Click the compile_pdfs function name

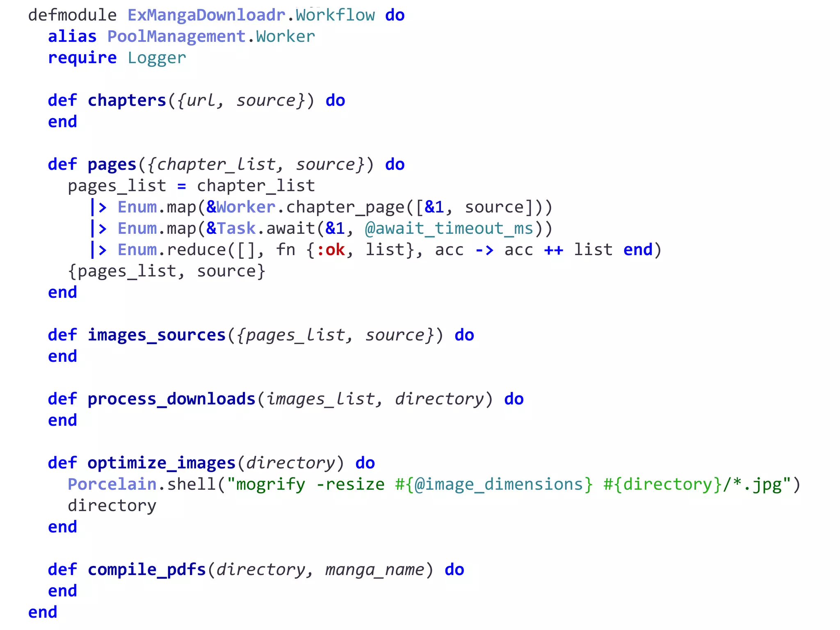tap(147, 570)
